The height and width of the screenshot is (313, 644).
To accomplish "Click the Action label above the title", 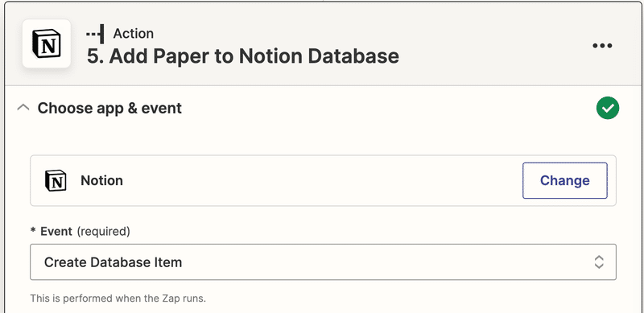I will (134, 33).
